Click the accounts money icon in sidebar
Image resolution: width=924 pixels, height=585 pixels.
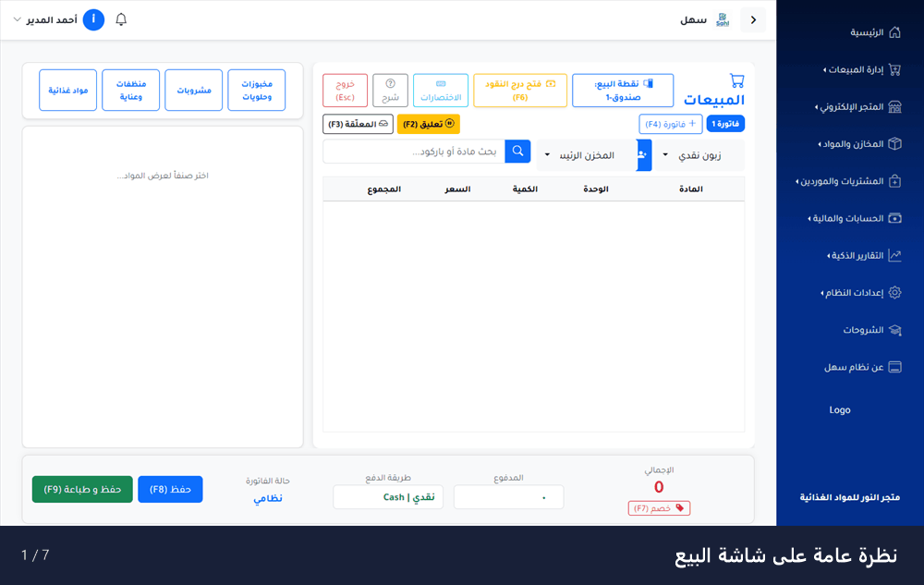pos(894,218)
